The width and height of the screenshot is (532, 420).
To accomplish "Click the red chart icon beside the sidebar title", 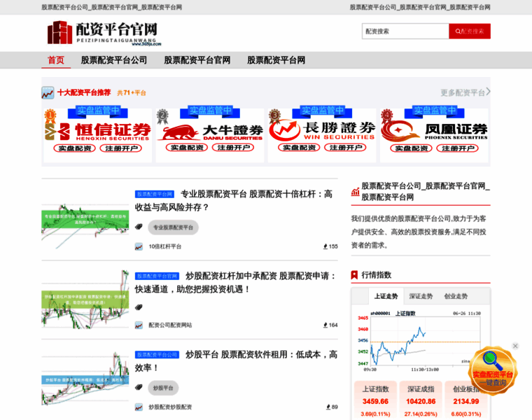I will (x=355, y=192).
